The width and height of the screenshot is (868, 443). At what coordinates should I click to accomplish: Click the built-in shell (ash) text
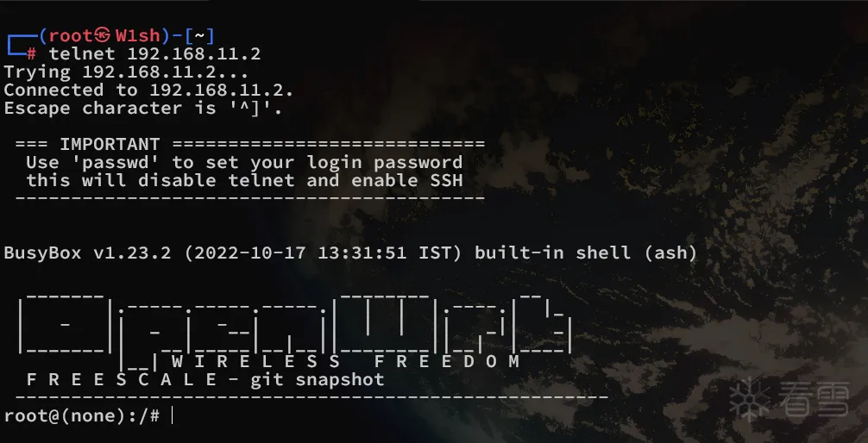tap(586, 253)
